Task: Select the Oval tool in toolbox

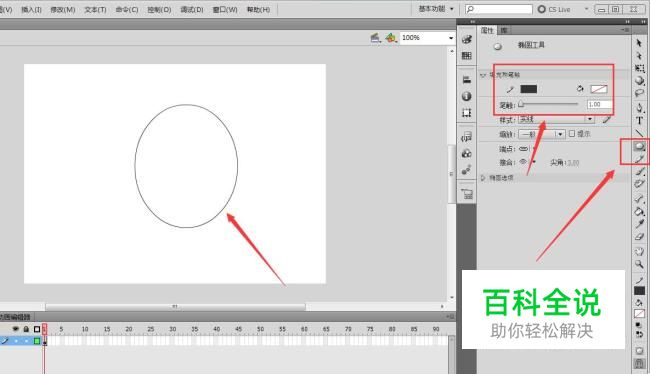Action: click(639, 146)
